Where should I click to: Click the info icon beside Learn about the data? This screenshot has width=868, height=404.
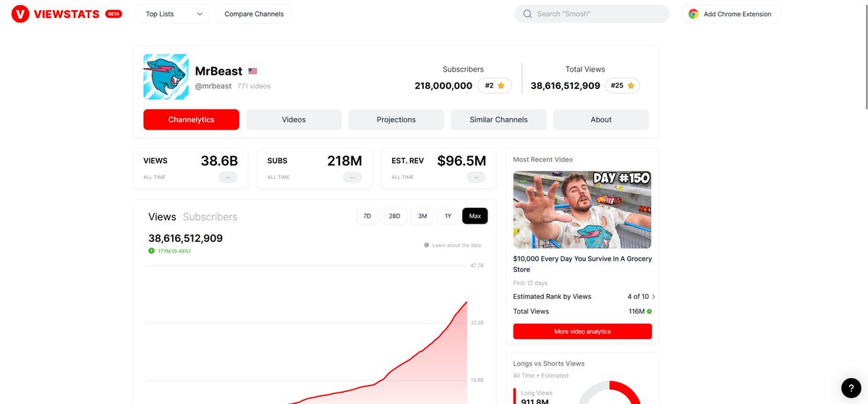(427, 245)
